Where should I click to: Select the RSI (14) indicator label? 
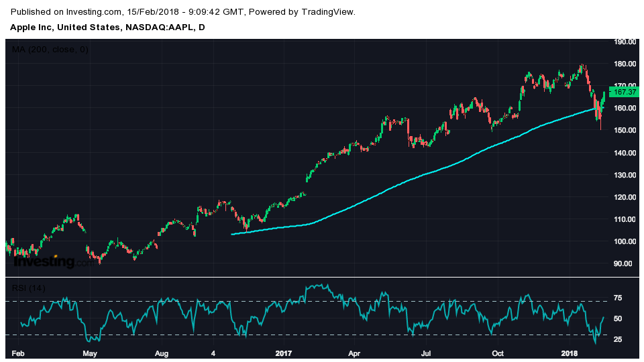point(28,288)
